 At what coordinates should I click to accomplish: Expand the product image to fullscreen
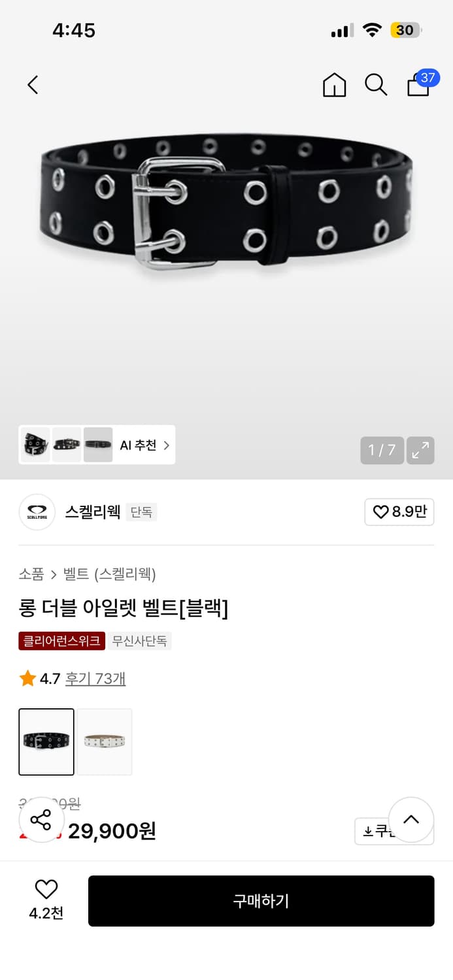point(420,450)
